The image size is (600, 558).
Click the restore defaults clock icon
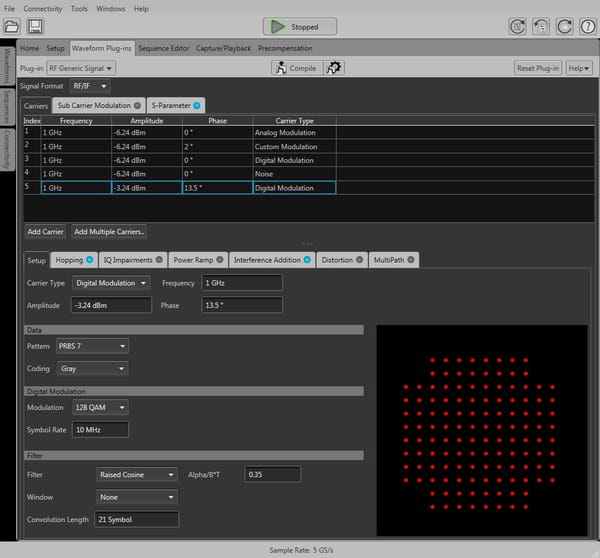pos(517,27)
